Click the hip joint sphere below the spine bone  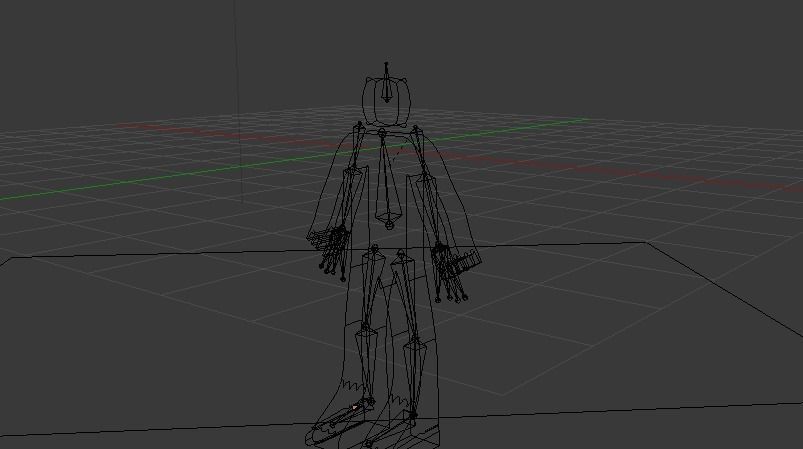pos(389,224)
